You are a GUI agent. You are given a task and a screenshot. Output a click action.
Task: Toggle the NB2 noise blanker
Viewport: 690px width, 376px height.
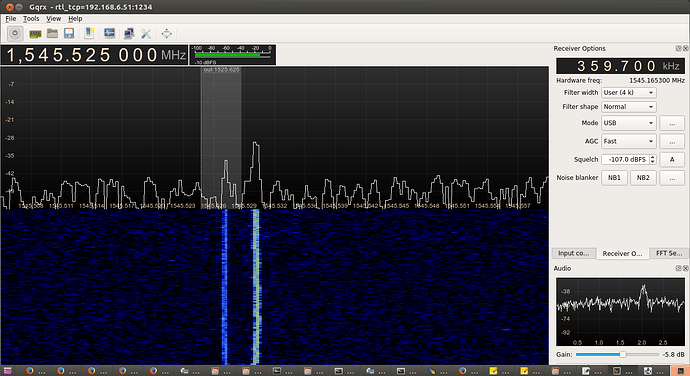[x=643, y=178]
